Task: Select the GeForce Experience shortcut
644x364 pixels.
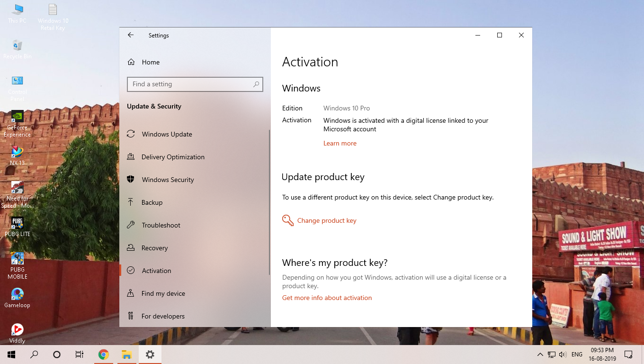Action: tap(18, 124)
